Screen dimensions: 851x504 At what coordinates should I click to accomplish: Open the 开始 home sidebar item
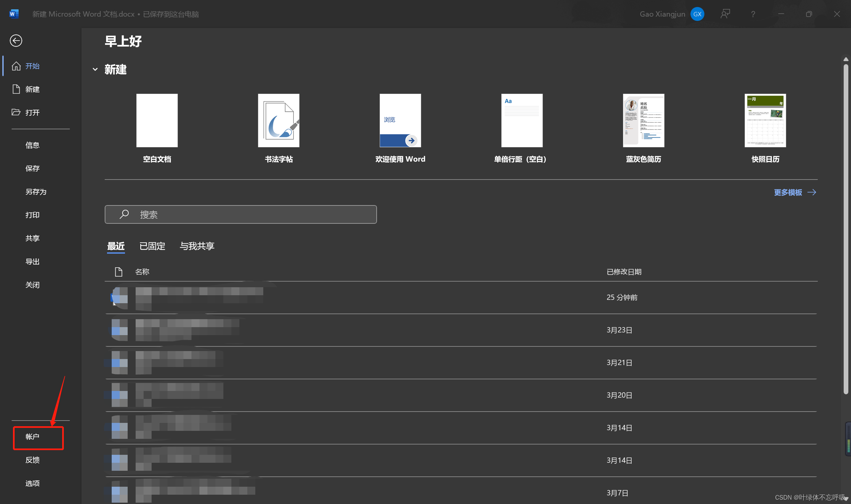click(x=32, y=66)
